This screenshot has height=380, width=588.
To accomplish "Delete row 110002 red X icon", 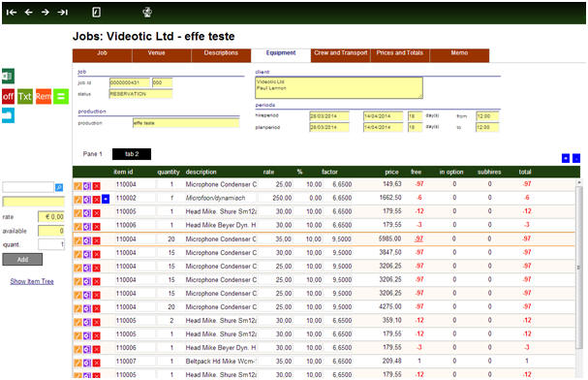I will click(x=96, y=199).
